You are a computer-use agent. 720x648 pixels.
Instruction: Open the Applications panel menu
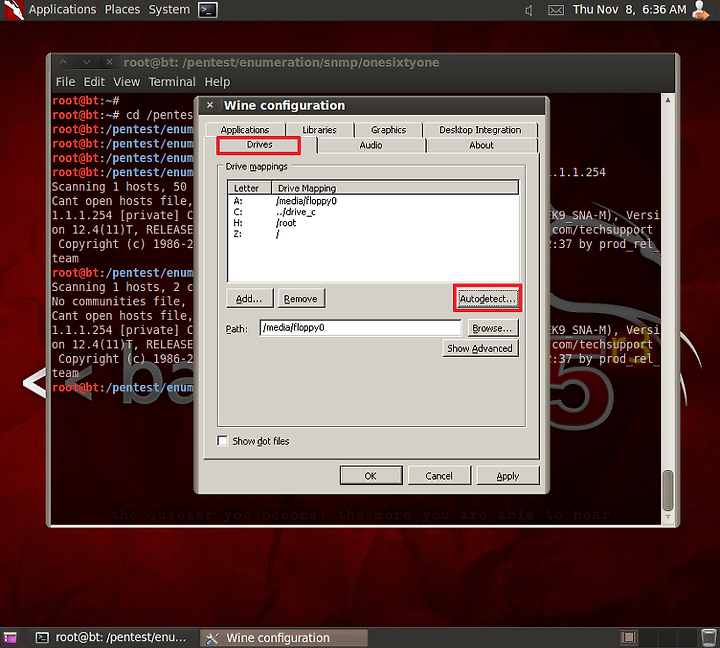(62, 9)
